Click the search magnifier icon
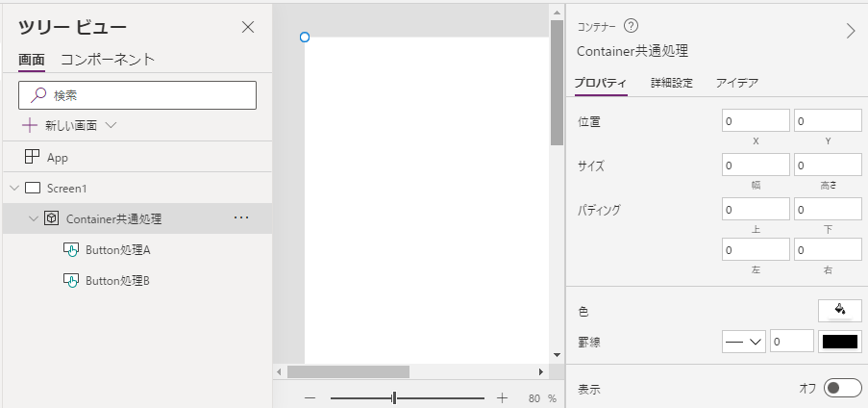 pyautogui.click(x=38, y=95)
